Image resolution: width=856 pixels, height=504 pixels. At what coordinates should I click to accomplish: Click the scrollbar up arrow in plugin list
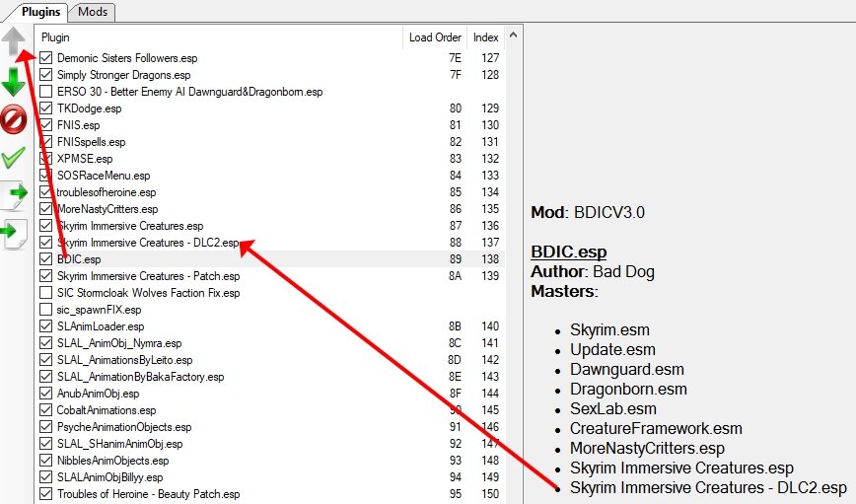pyautogui.click(x=513, y=35)
